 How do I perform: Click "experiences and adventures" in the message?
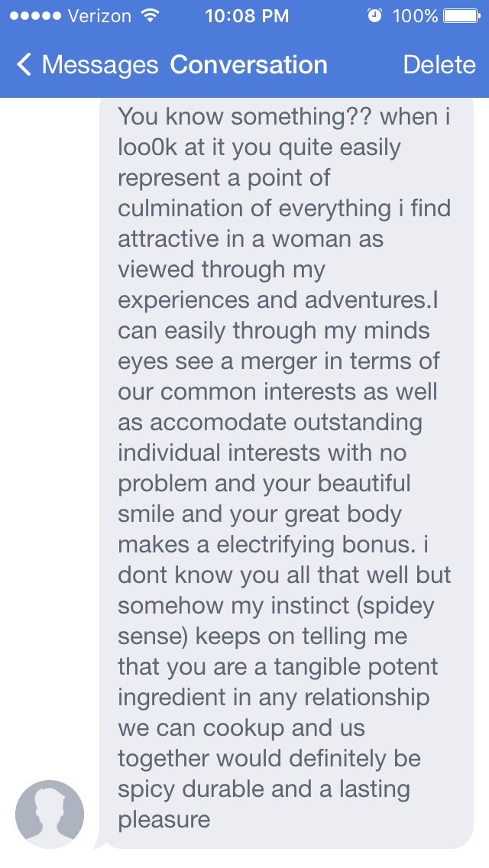pyautogui.click(x=274, y=300)
